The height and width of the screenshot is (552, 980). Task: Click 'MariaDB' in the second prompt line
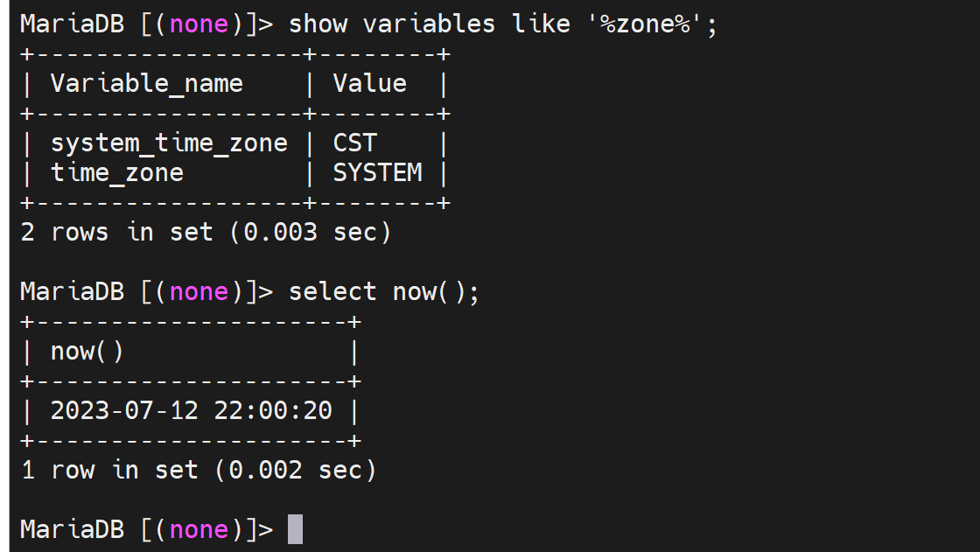click(x=73, y=291)
